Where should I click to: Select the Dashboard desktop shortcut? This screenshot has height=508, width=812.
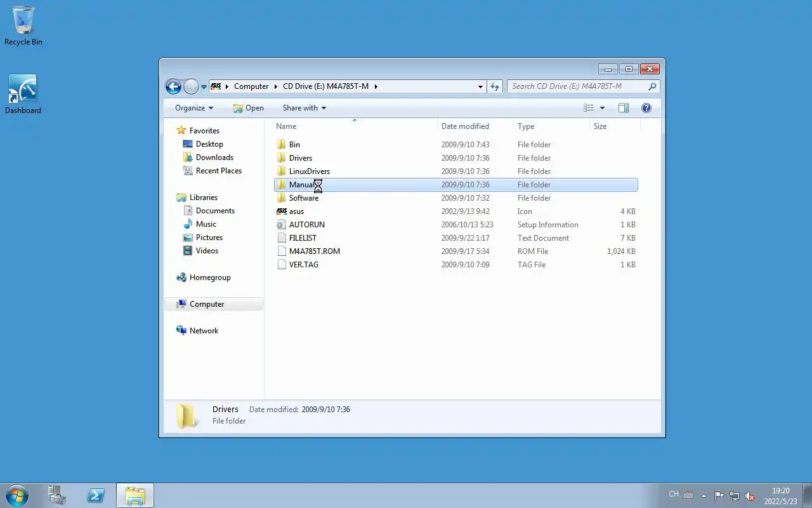[x=23, y=95]
